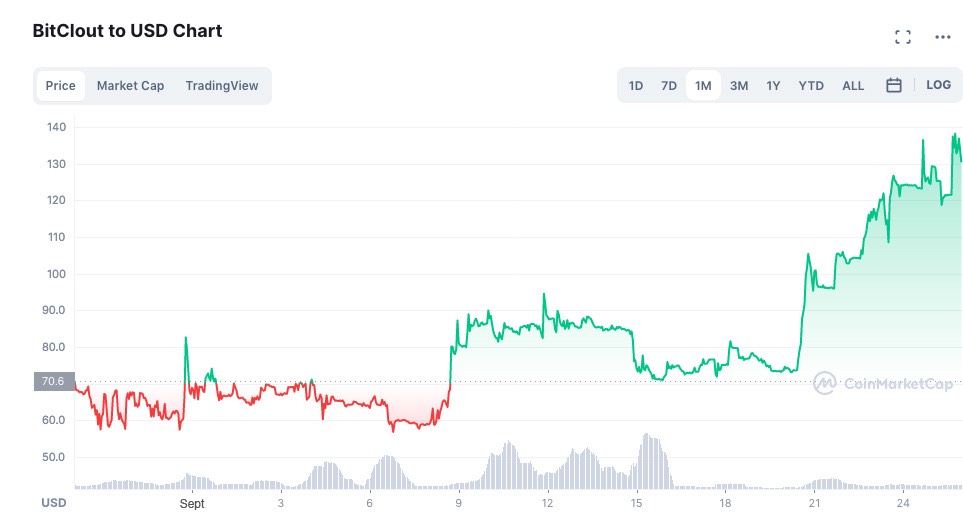Select the 1D time range
The image size is (963, 514).
click(x=636, y=86)
